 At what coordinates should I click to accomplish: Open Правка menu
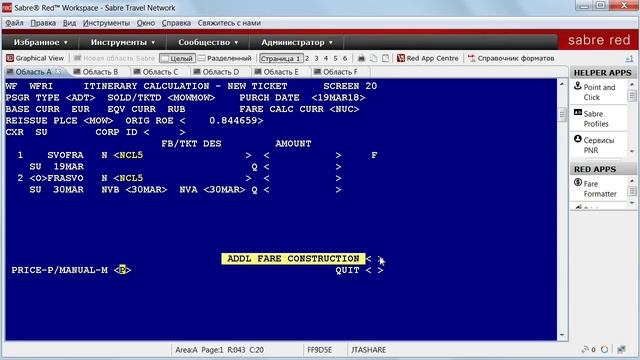click(x=43, y=23)
